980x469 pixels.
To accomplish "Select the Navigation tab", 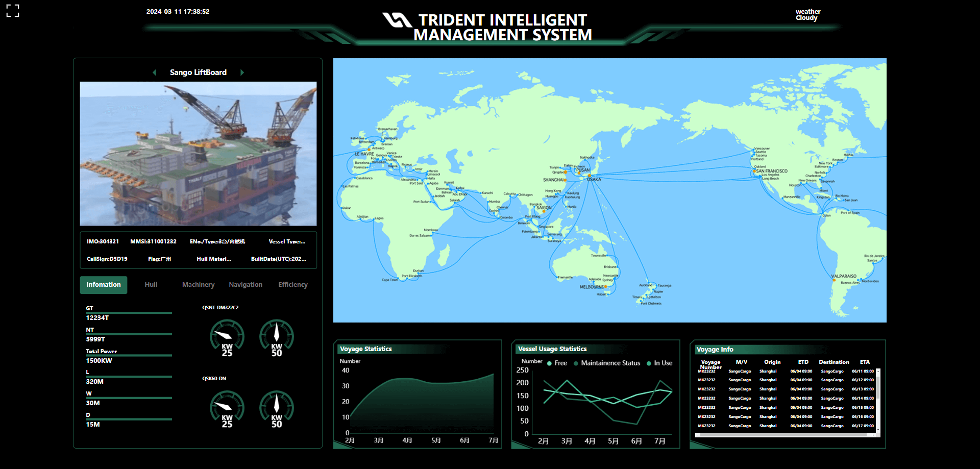I will tap(246, 285).
